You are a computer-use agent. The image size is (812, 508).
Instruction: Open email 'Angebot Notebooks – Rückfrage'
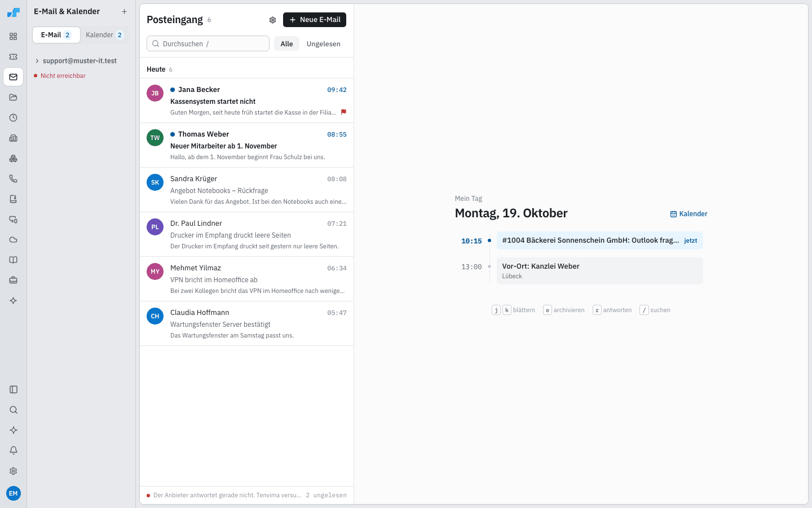(x=247, y=190)
